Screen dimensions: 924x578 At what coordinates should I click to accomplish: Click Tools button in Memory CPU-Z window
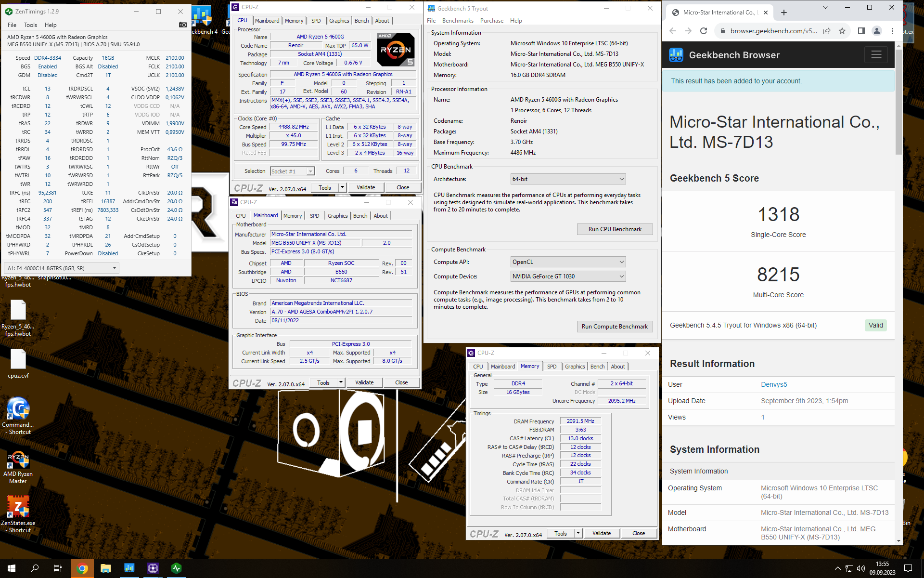pos(561,533)
